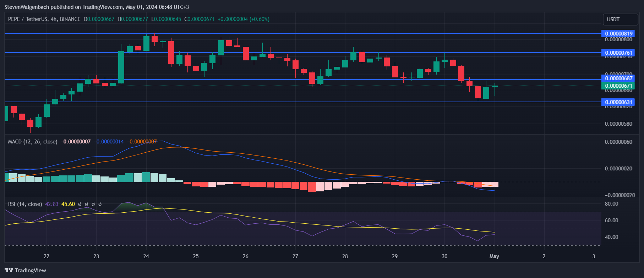Click the green 0.00000671 current price label

[x=618, y=86]
